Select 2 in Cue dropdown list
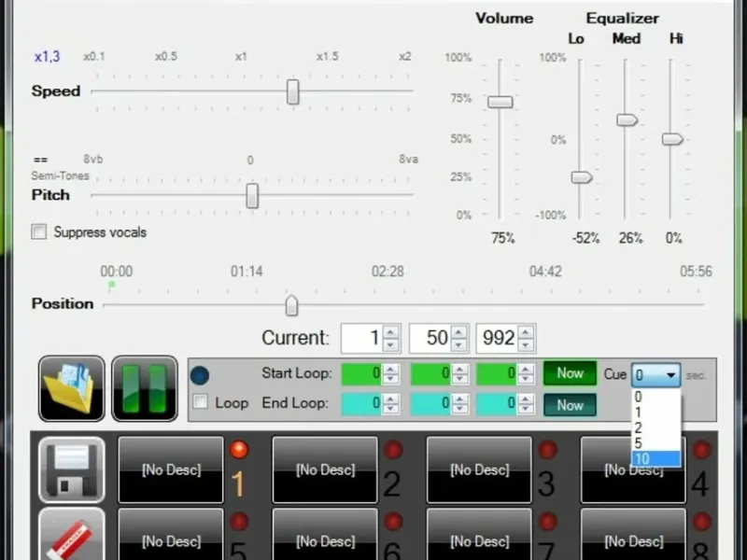 coord(656,427)
